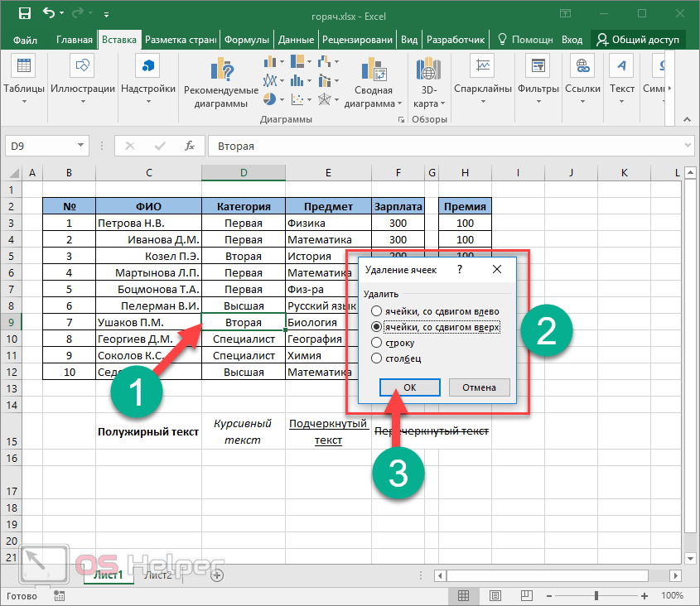The width and height of the screenshot is (700, 606).
Task: Open the Name Box dropdown arrow
Action: tap(81, 146)
